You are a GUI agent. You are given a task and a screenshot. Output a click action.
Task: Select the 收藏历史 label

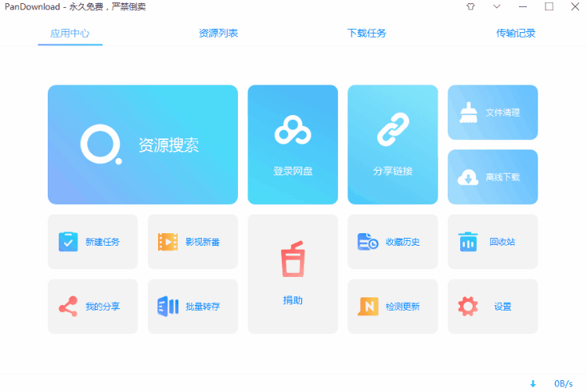(403, 242)
